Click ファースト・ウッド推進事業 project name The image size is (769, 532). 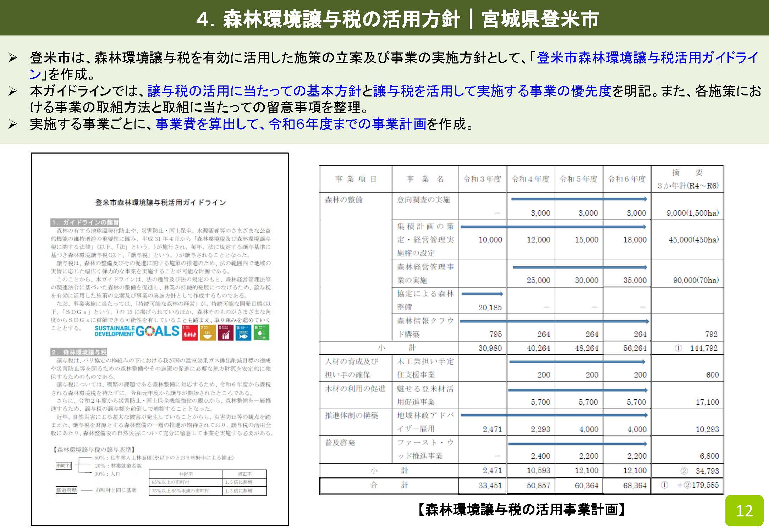[x=425, y=449]
